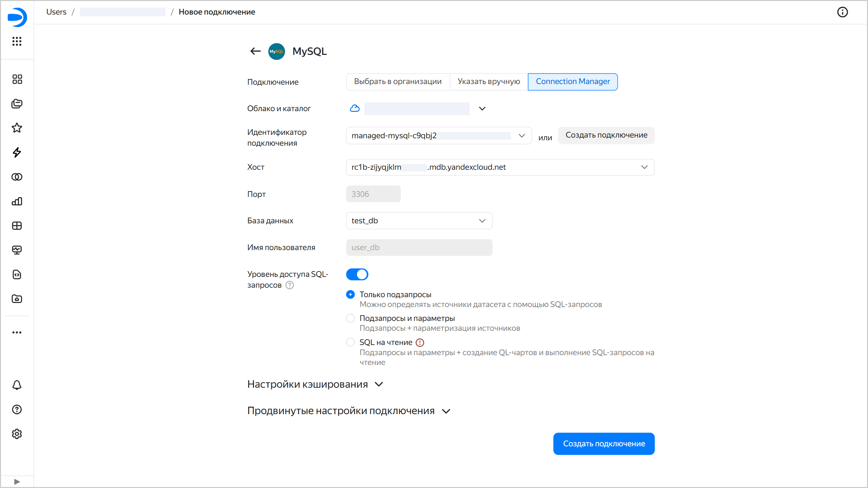Open the charts bar icon in sidebar
The image size is (868, 488).
(x=17, y=201)
